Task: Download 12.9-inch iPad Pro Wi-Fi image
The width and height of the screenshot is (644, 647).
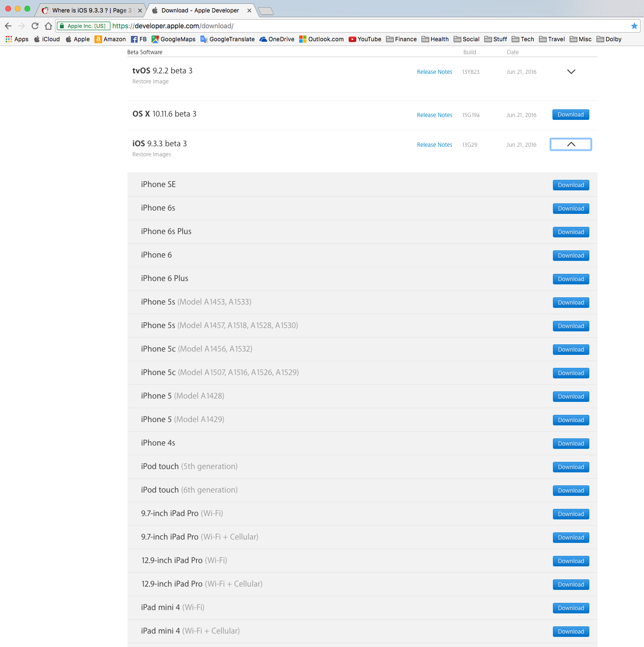Action: pos(571,561)
